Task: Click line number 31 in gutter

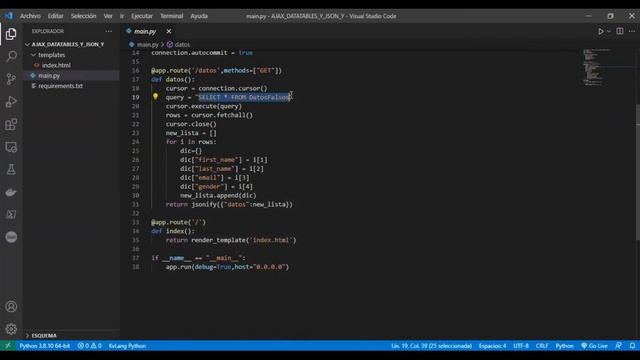Action: click(136, 204)
